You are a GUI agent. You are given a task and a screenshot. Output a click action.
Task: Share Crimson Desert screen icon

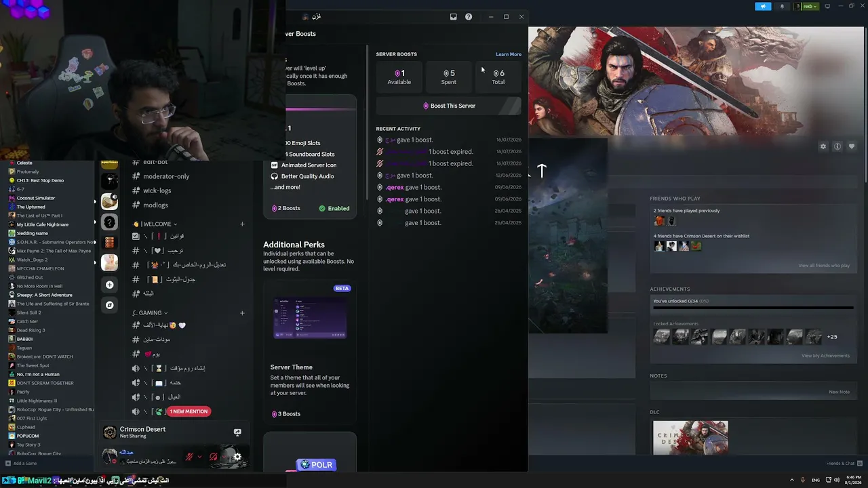237,432
